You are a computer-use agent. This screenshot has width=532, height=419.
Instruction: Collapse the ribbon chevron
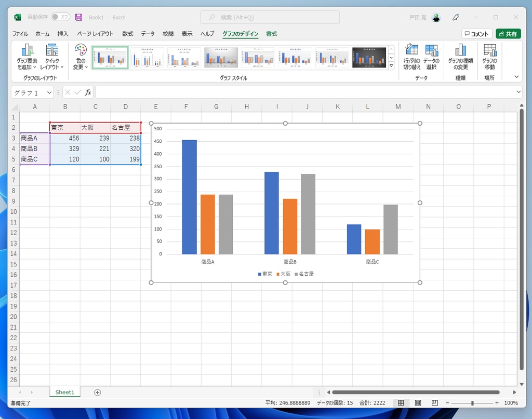tap(516, 77)
